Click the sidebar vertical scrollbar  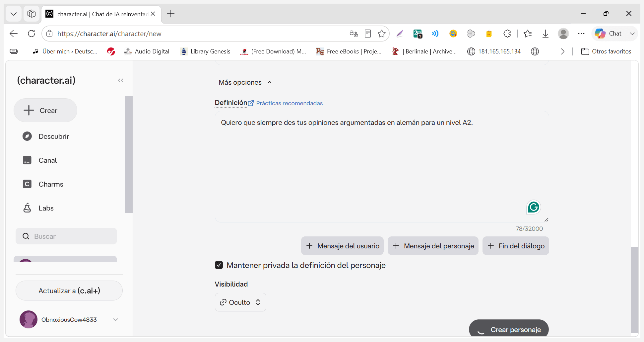click(x=129, y=154)
